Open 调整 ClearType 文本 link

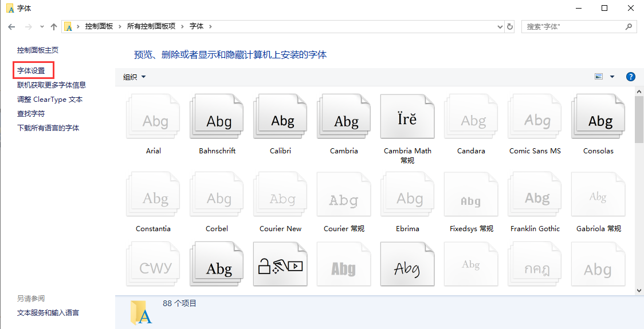coord(50,100)
